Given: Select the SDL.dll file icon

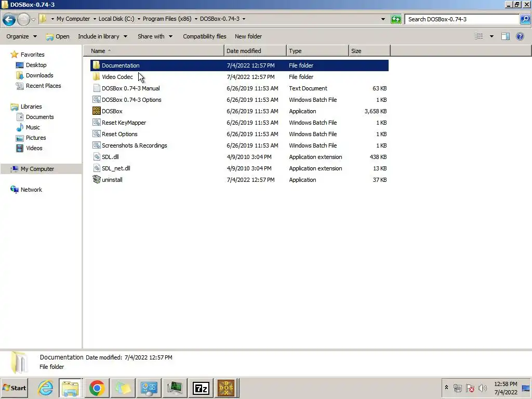Looking at the screenshot, I should pos(96,157).
